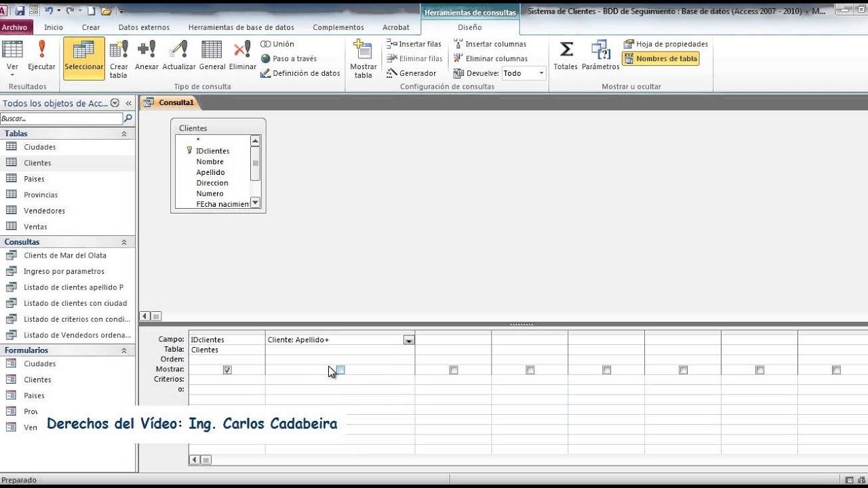
Task: Click design grid horizontal scrollbar left arrow
Action: (195, 460)
